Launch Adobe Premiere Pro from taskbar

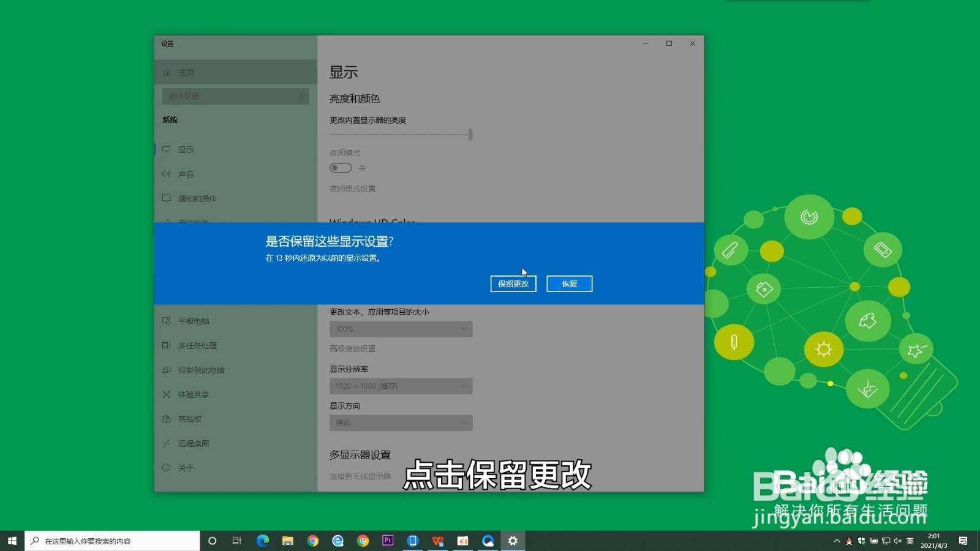pyautogui.click(x=388, y=541)
